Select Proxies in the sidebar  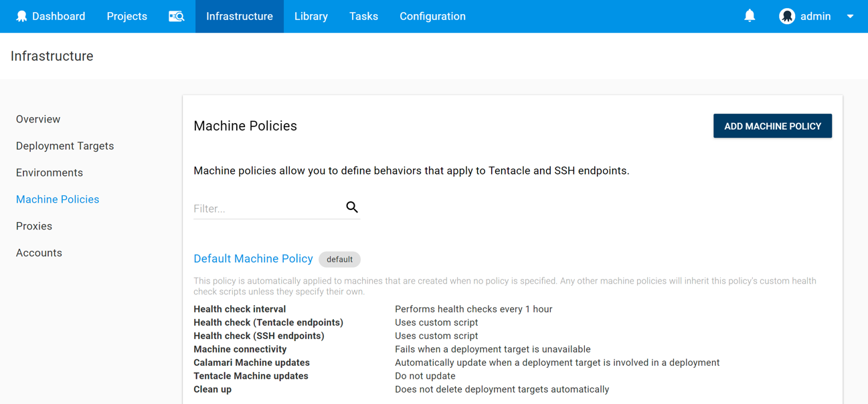[34, 226]
